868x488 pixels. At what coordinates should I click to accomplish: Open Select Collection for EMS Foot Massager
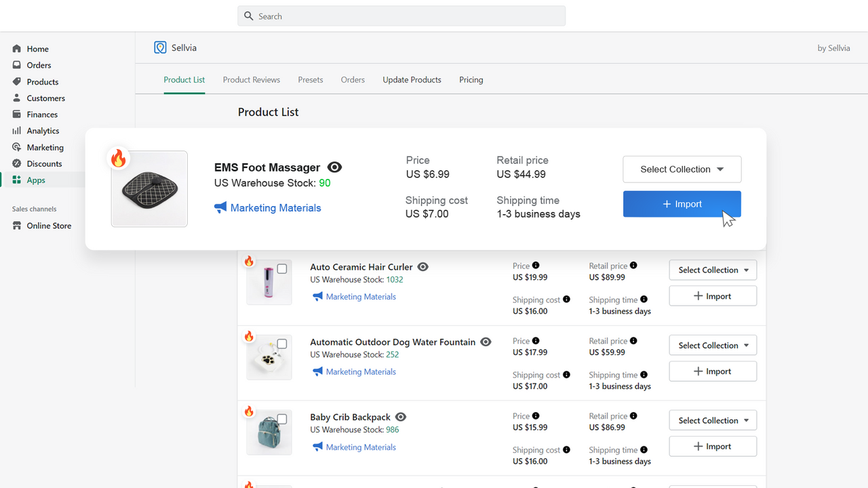682,169
